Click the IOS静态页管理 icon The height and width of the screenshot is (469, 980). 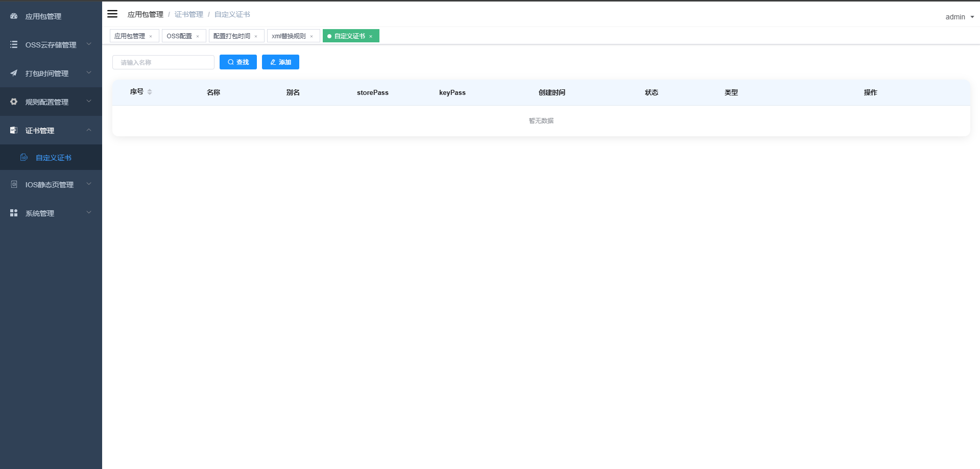[x=13, y=184]
